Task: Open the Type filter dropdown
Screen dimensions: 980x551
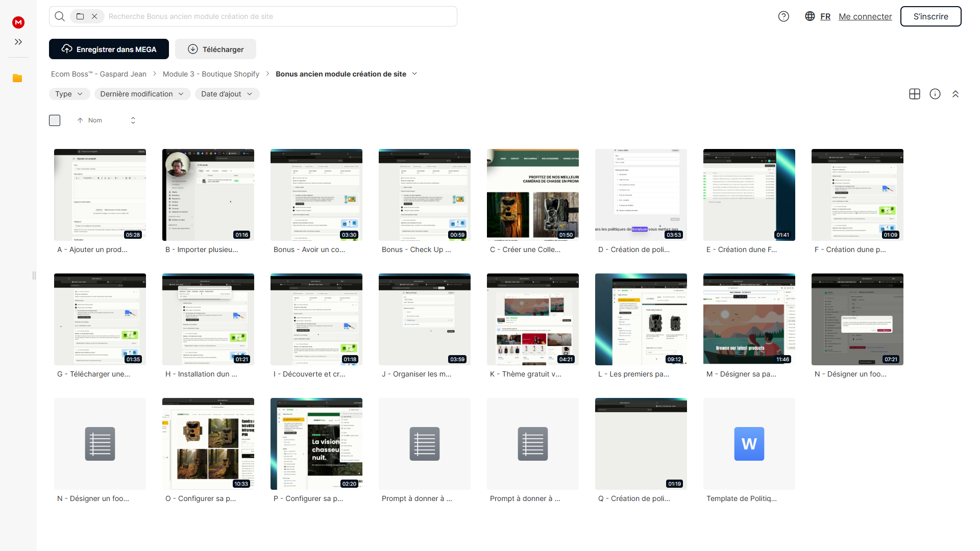Action: 69,94
